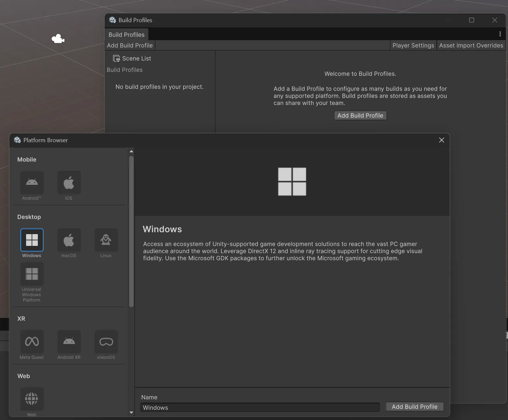Screen dimensions: 508x420
Task: Click the scrollbar down arrow
Action: tap(131, 413)
